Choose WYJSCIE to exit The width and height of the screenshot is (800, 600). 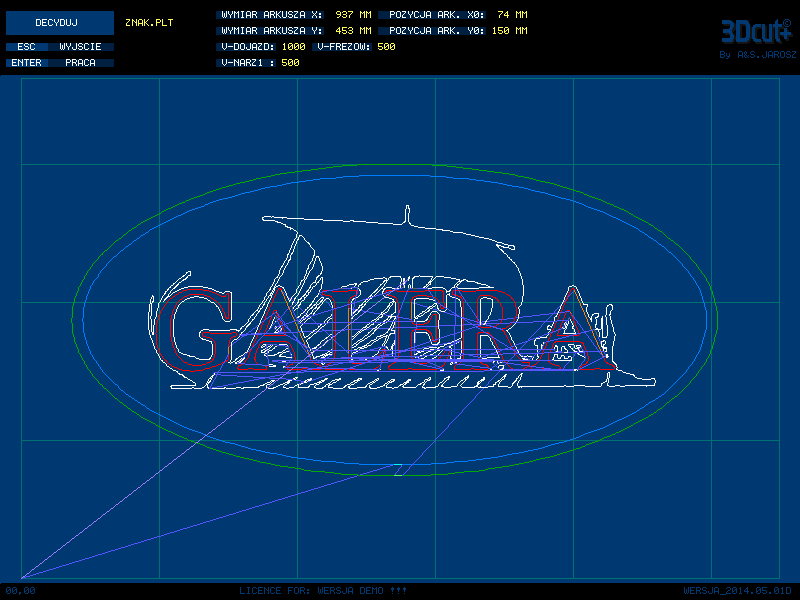[81, 47]
